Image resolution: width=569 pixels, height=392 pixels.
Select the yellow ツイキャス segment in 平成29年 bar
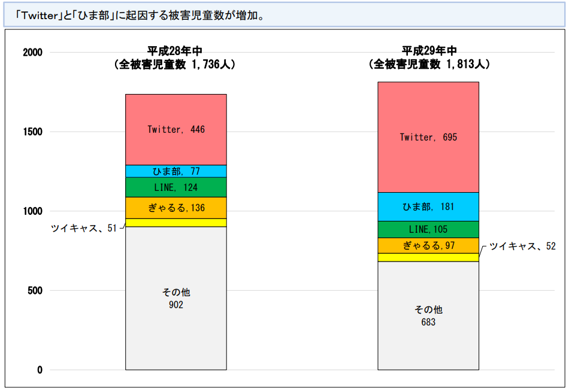click(x=428, y=257)
